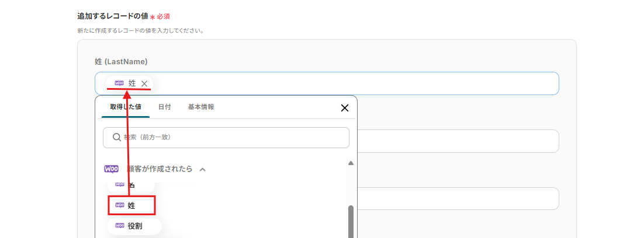Click the scrollbar up arrow

351,163
